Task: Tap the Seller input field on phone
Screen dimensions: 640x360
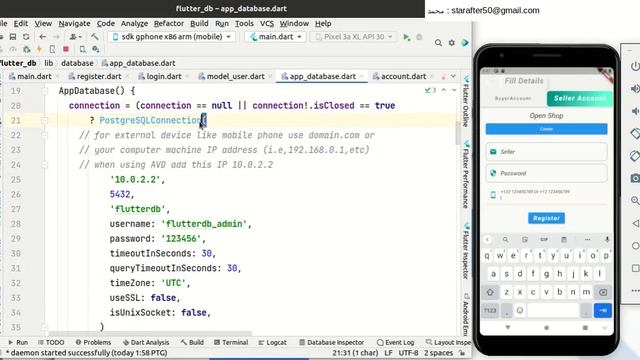Action: click(546, 152)
